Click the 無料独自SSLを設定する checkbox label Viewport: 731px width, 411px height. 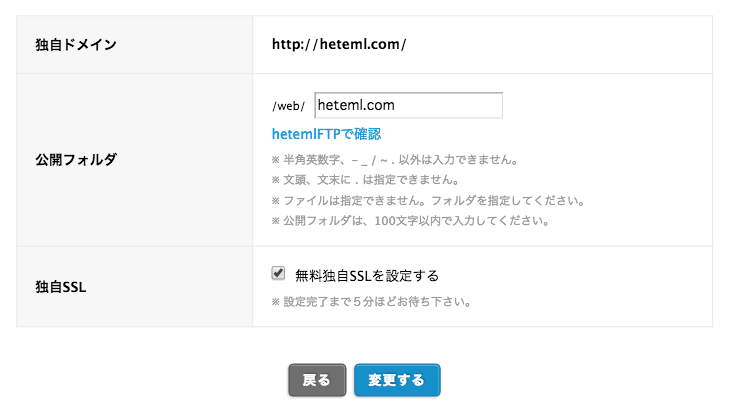(367, 276)
